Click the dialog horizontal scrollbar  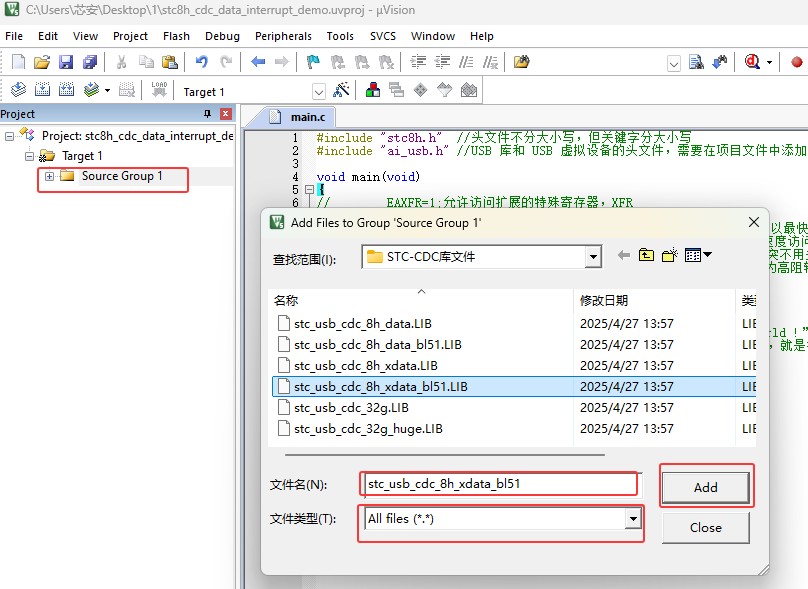pos(445,455)
